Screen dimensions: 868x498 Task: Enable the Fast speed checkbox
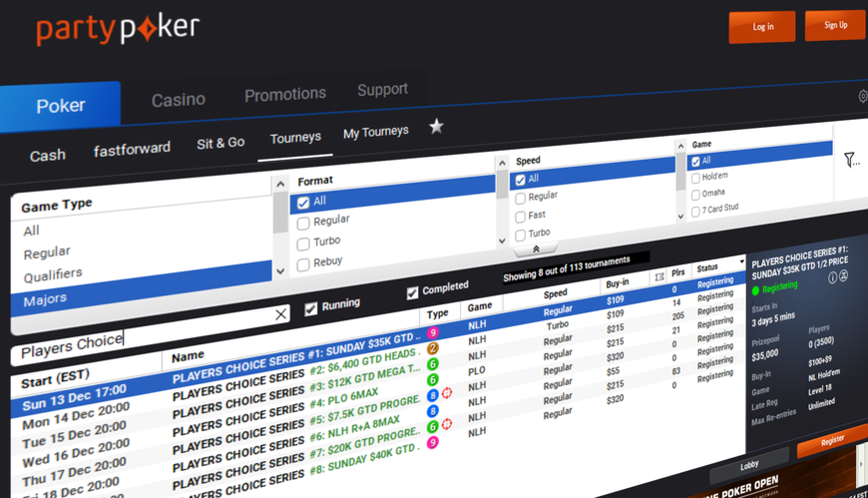pos(520,217)
